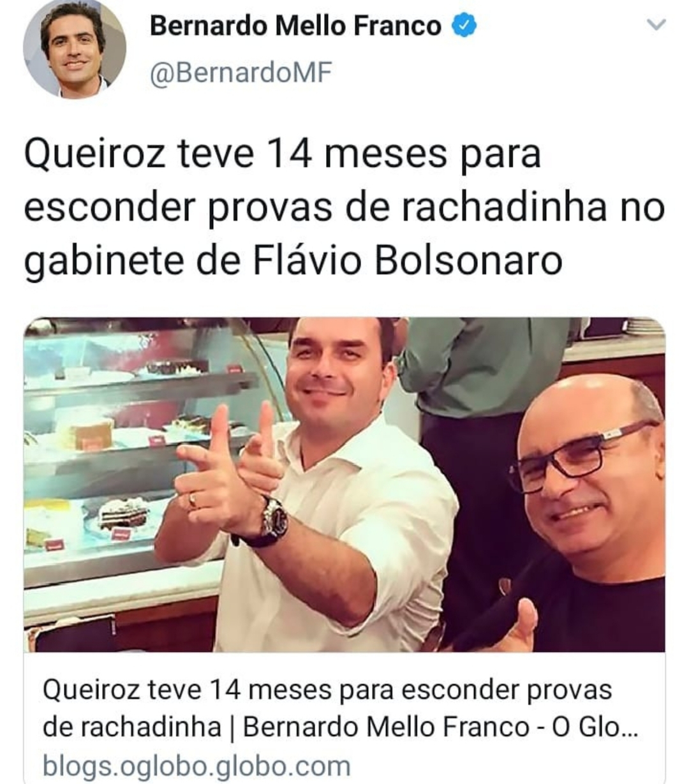Click the @BernardoMF handle
This screenshot has height=784, width=689.
(241, 73)
